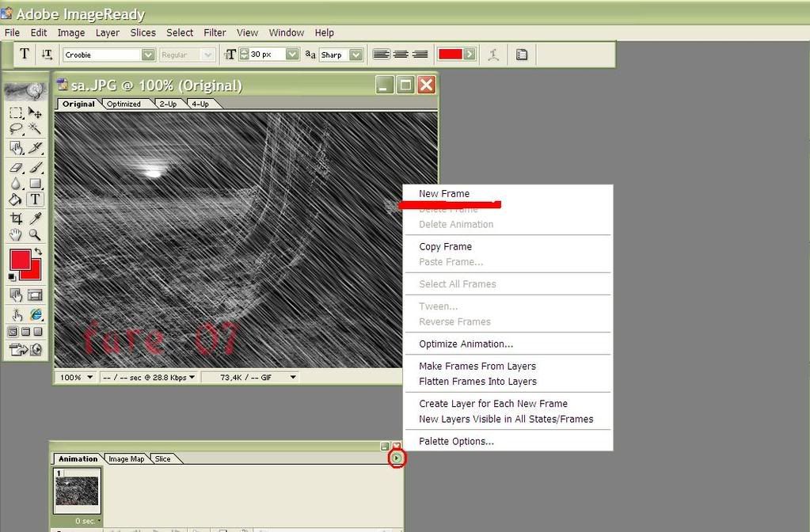This screenshot has width=810, height=532.
Task: Select the Paintbrush tool
Action: tap(35, 168)
